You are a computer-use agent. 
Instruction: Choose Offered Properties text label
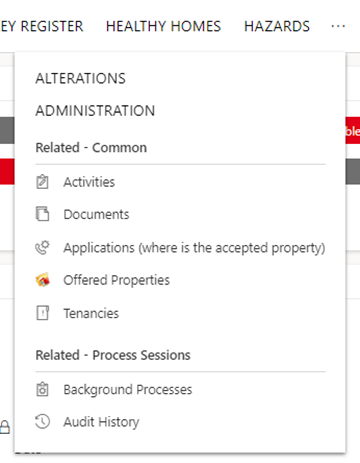pyautogui.click(x=117, y=280)
